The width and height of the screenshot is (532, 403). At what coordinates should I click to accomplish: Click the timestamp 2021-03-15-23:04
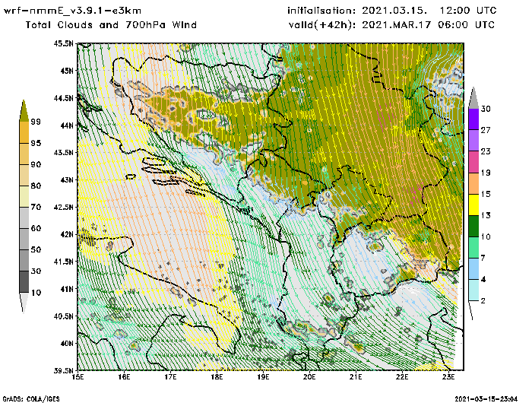(486, 399)
